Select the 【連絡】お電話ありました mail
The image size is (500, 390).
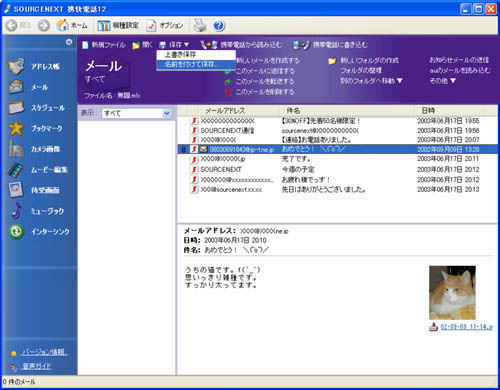(x=338, y=140)
